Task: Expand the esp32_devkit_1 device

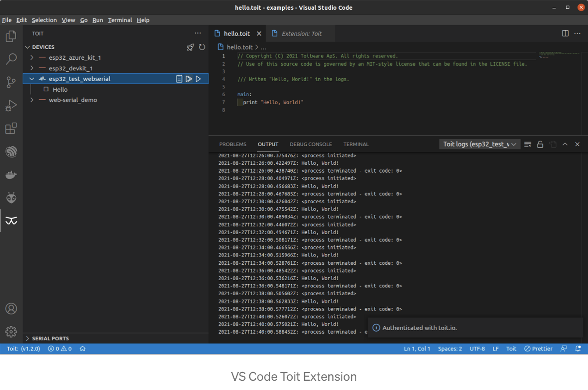Action: click(x=32, y=68)
